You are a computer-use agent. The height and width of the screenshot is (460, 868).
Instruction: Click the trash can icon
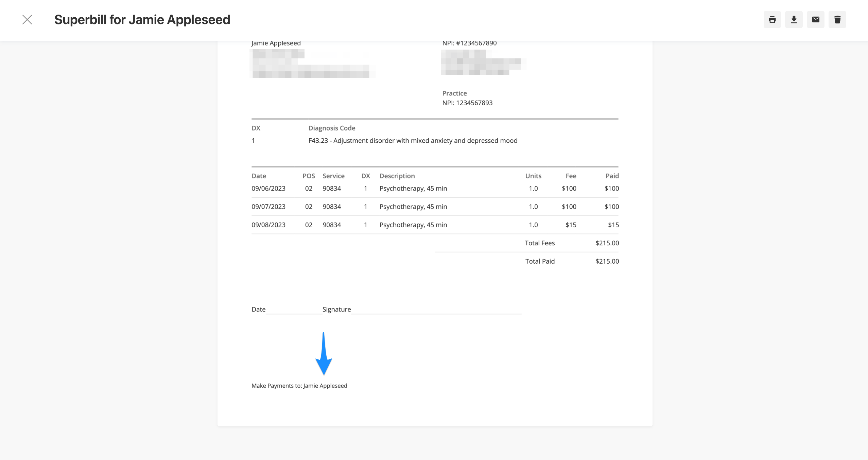coord(837,20)
